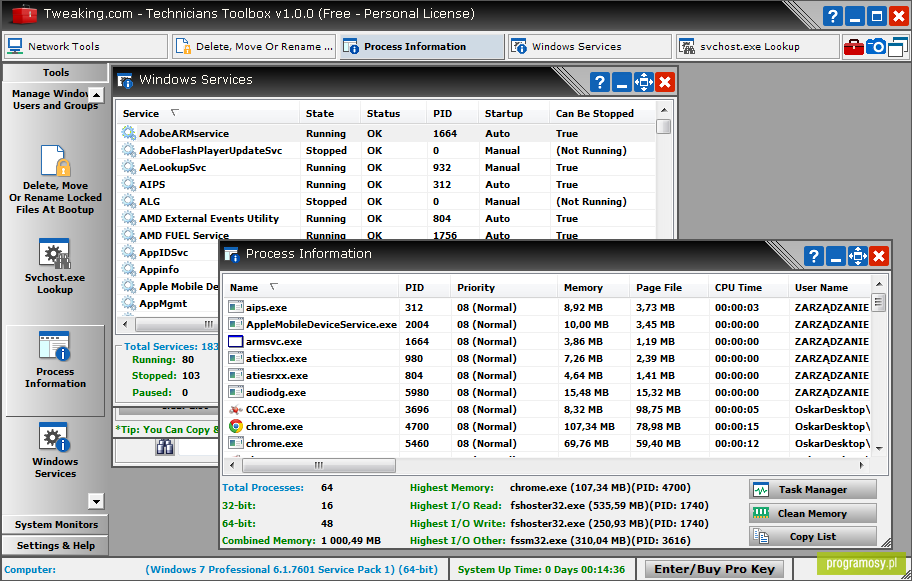Sort processes by CPU Time column

coord(749,287)
